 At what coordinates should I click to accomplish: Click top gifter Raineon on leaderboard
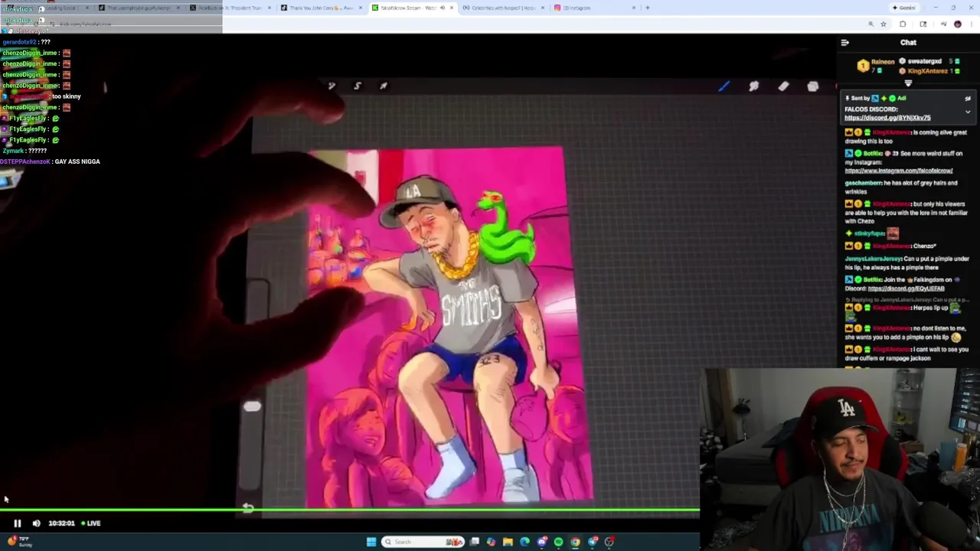click(882, 62)
